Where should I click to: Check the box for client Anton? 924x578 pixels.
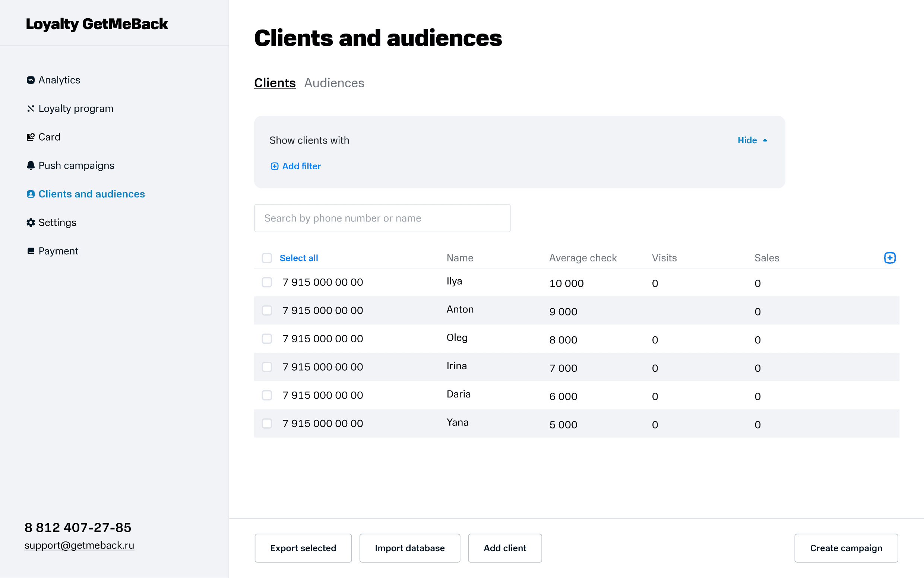click(267, 310)
